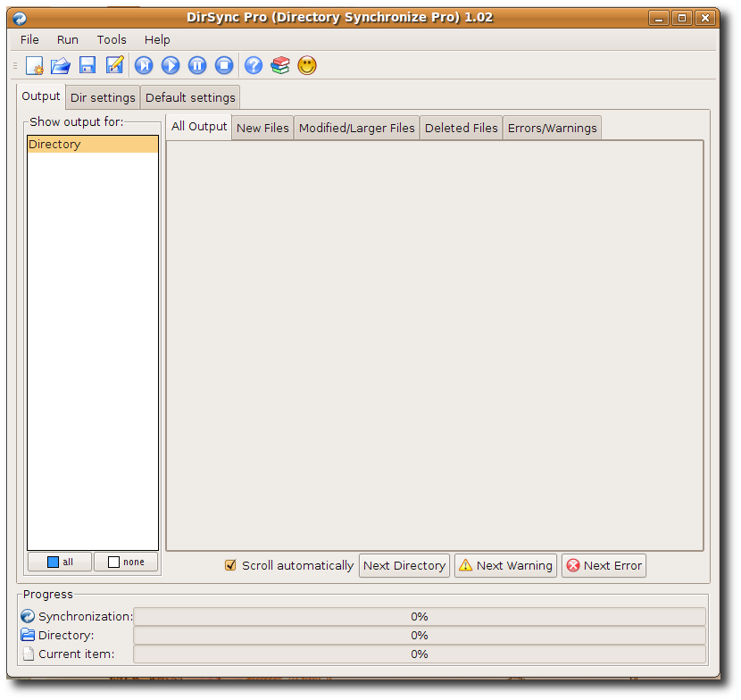Click the stacked books manual icon
Screen dimensions: 741x700
point(280,65)
